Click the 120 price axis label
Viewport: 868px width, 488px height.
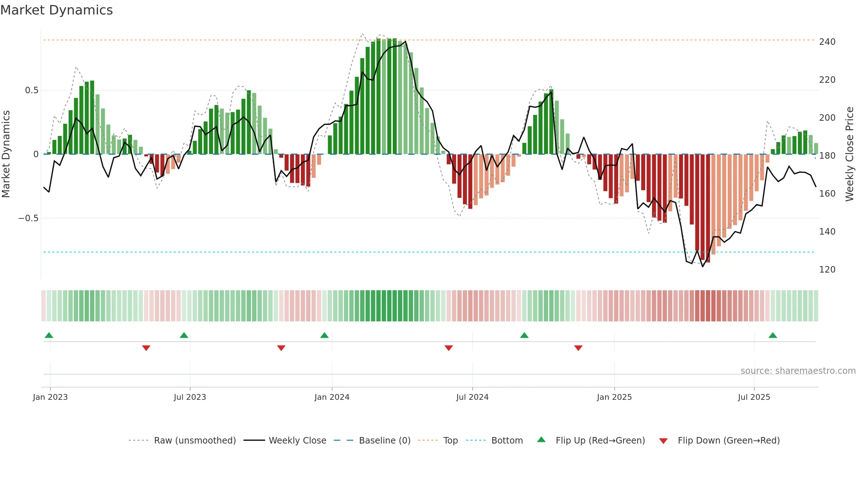[827, 270]
